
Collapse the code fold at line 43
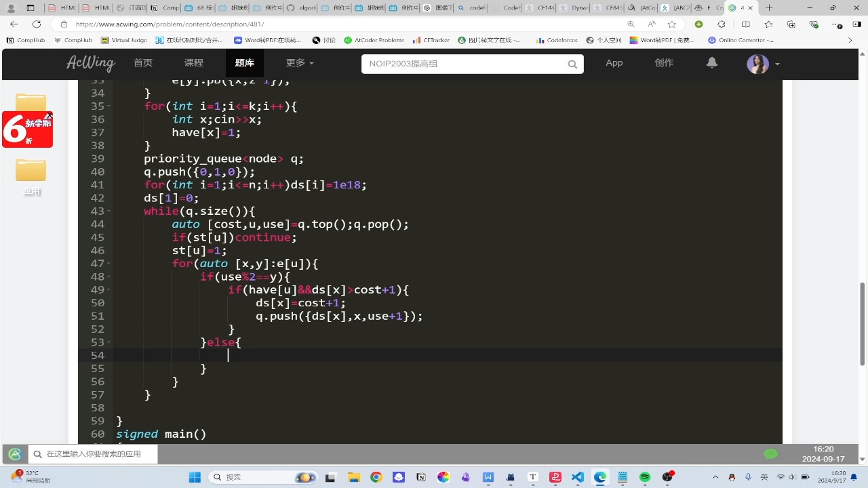(110, 211)
